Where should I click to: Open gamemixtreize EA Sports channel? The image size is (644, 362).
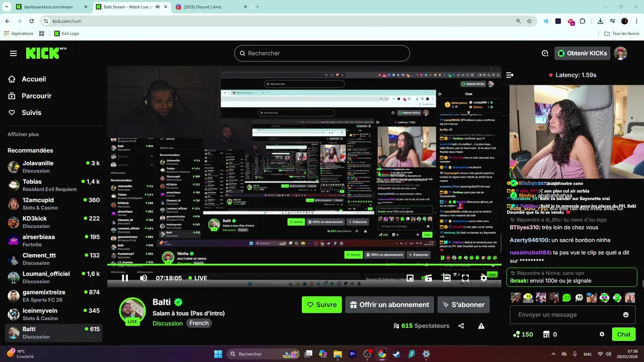[54, 296]
